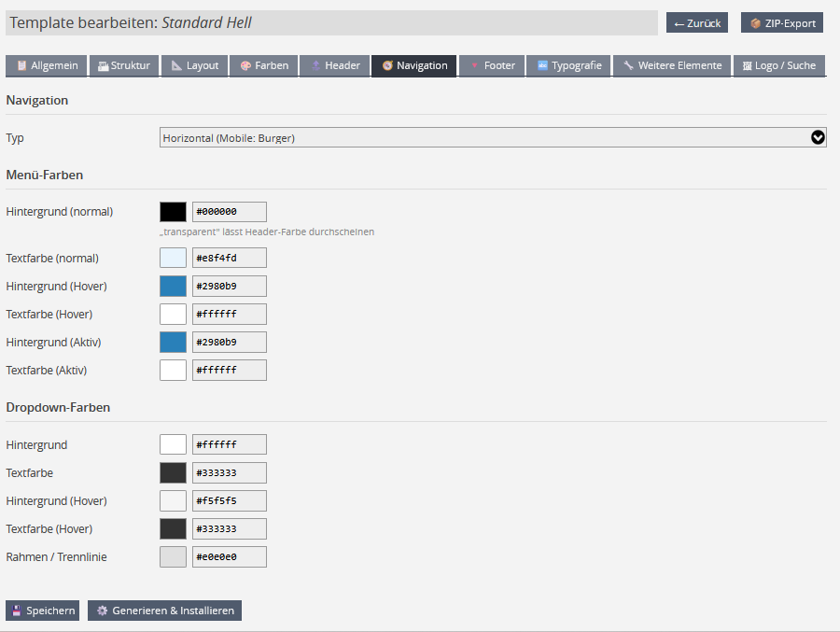
Task: Click the Textfarbe (Aktiv) color swatch
Action: 173,370
